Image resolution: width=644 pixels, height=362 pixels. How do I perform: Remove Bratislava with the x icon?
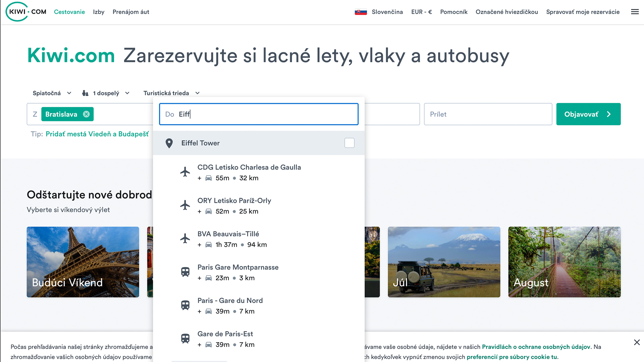86,114
